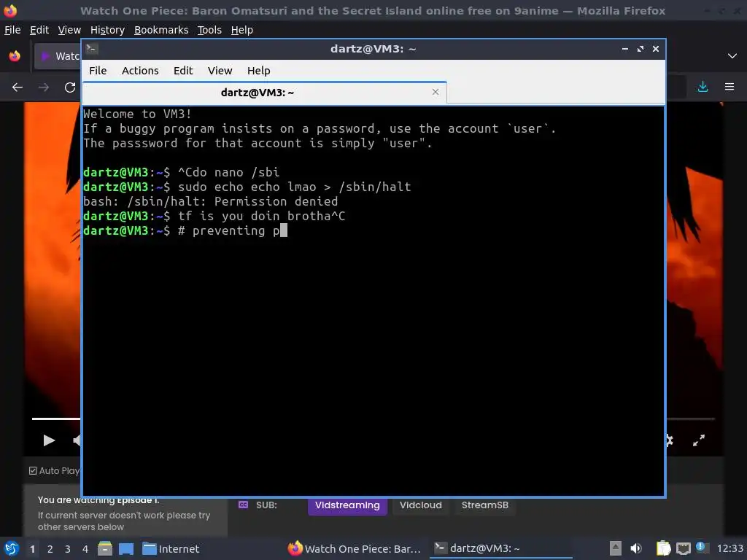Screen dimensions: 747x560
Task: Open Firefox Edit menu
Action: point(39,30)
